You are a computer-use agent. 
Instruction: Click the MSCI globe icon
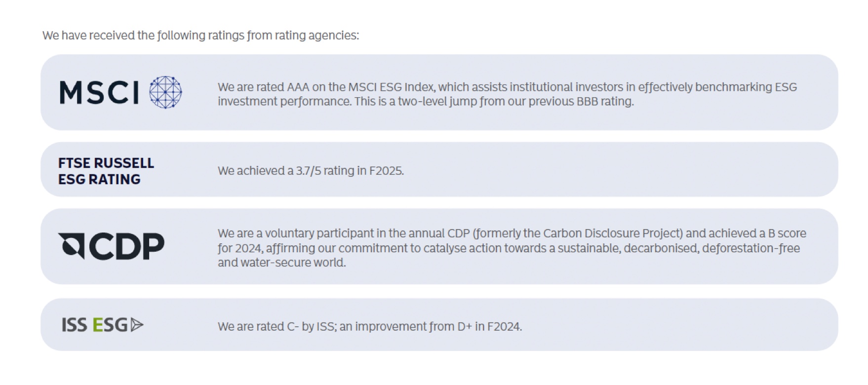(165, 92)
